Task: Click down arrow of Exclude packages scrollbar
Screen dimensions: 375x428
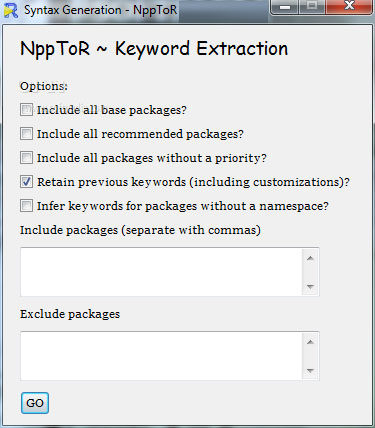Action: [x=310, y=370]
